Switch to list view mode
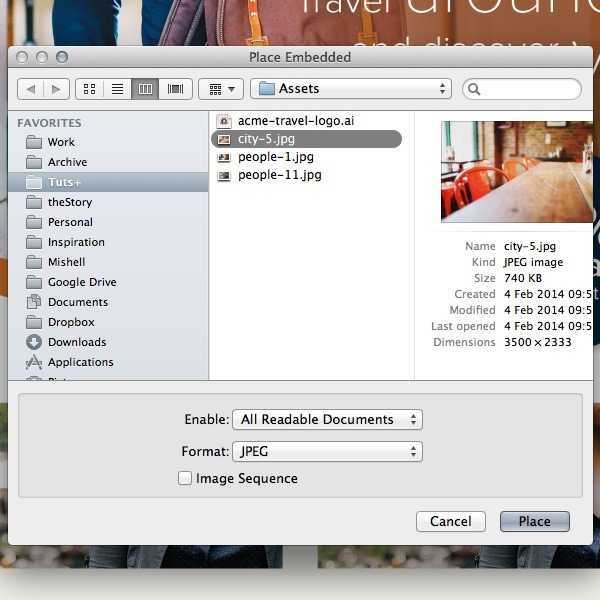The height and width of the screenshot is (600, 600). pyautogui.click(x=117, y=89)
